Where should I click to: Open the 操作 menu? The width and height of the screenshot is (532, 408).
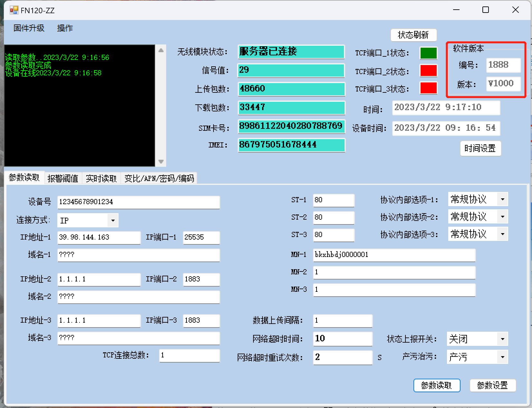tap(65, 28)
